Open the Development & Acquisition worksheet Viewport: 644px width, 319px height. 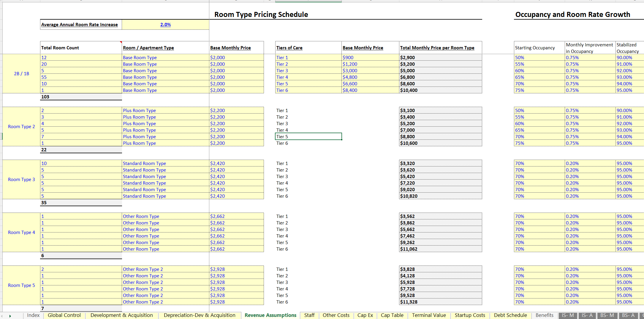click(121, 315)
